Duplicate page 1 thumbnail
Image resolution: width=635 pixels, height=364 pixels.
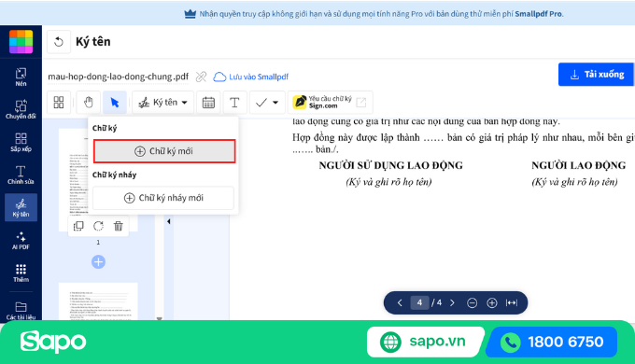(x=78, y=226)
